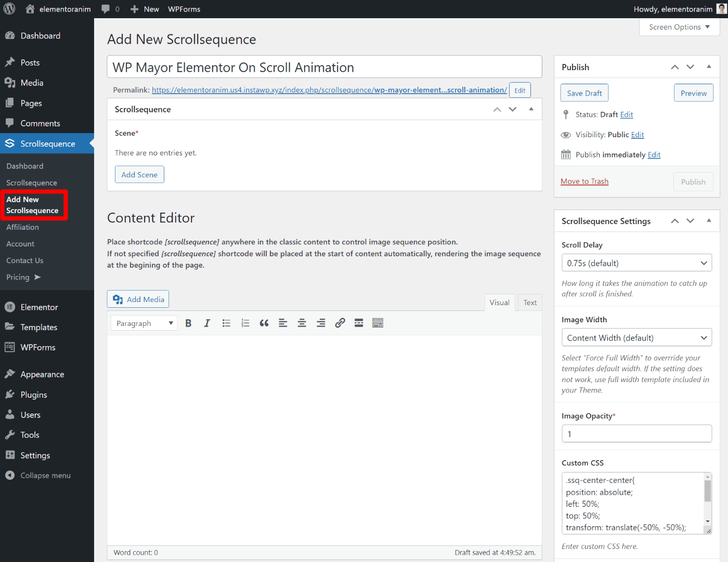728x562 pixels.
Task: Collapse the Scrollsequence metabox with the triangle
Action: (x=531, y=109)
